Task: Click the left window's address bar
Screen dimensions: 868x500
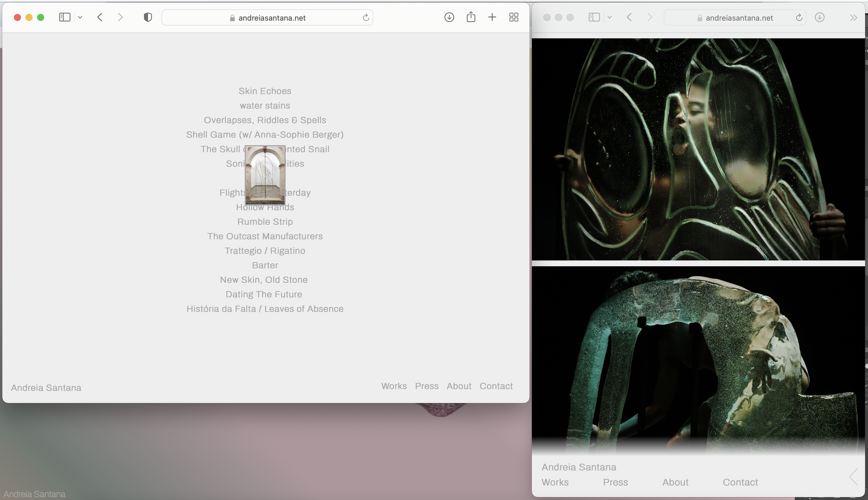Action: (x=268, y=17)
